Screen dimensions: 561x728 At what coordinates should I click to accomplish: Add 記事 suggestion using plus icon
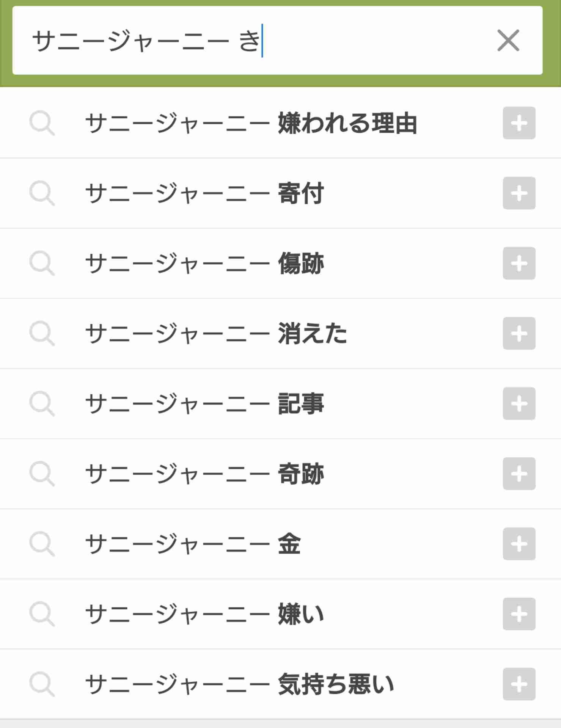click(x=519, y=403)
